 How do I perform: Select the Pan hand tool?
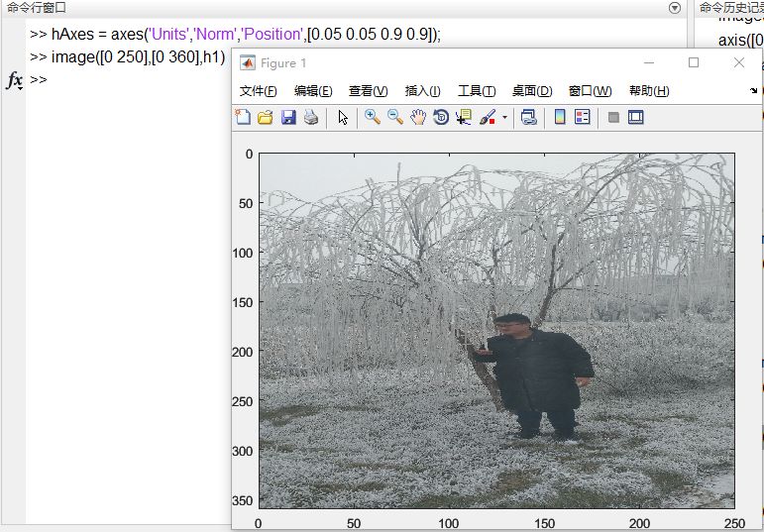pyautogui.click(x=418, y=117)
